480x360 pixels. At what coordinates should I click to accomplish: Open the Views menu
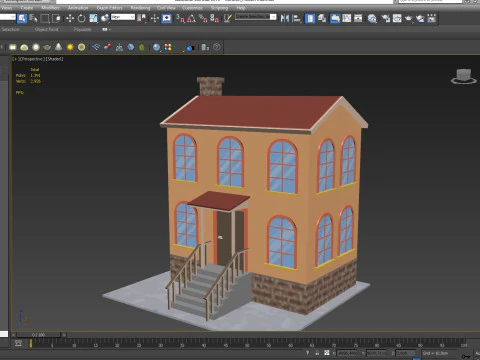pos(6,8)
